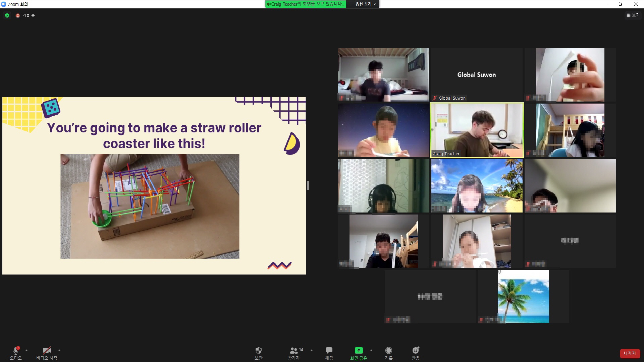Click the Record (기록) circle icon

coord(388,351)
